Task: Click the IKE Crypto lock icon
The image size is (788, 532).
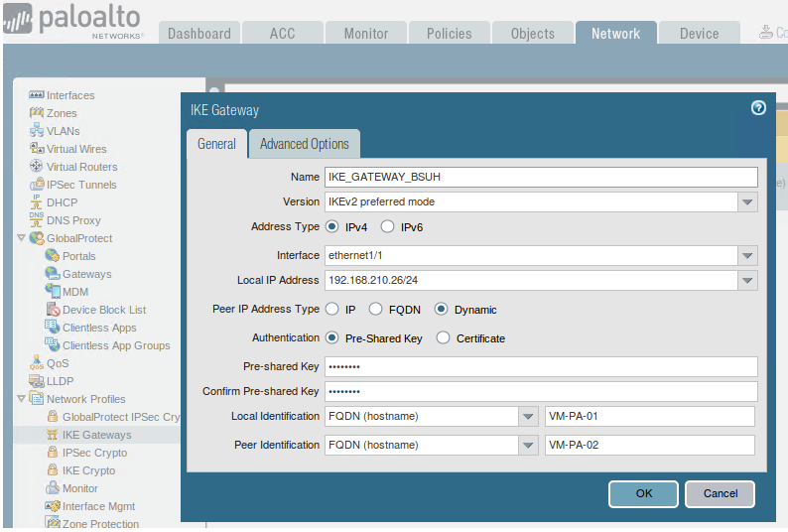Action: pos(53,470)
